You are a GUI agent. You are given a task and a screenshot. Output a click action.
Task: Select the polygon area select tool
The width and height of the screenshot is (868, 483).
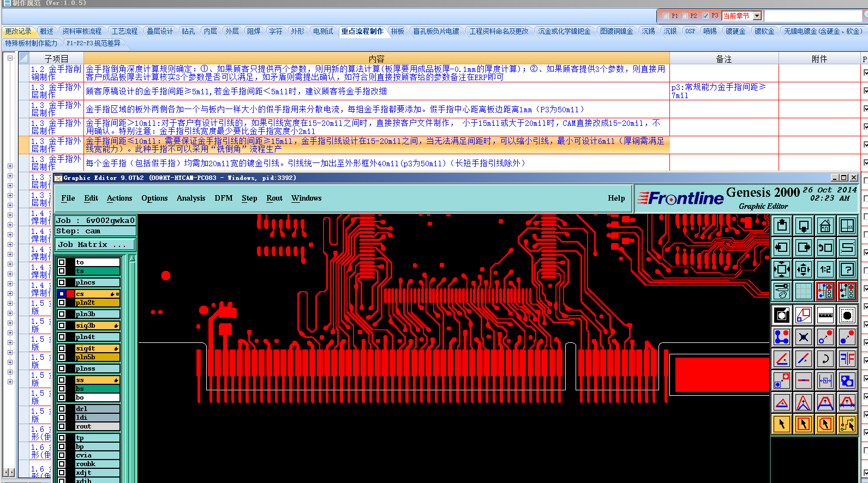coord(825,424)
